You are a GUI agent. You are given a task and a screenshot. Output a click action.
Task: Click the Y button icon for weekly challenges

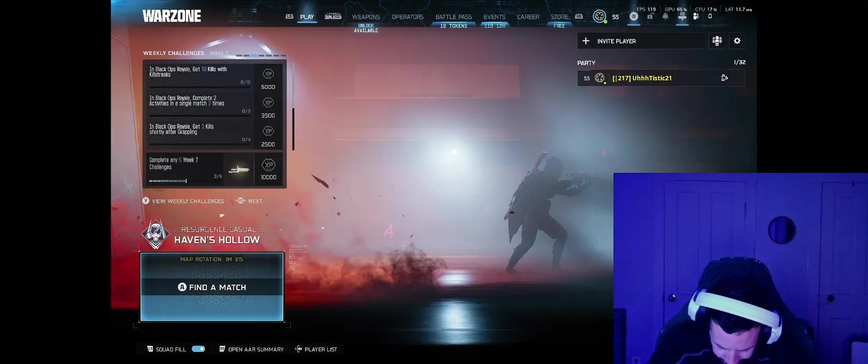(146, 201)
